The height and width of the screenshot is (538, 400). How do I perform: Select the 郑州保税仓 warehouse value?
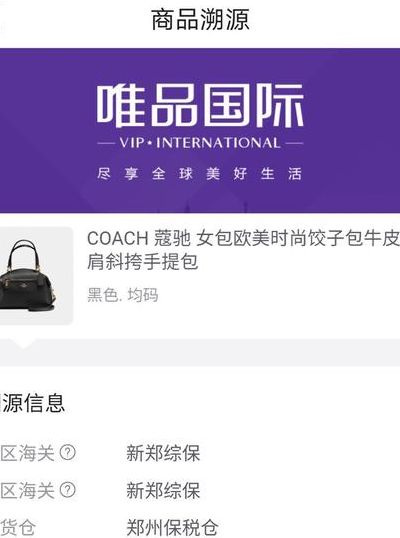[172, 527]
